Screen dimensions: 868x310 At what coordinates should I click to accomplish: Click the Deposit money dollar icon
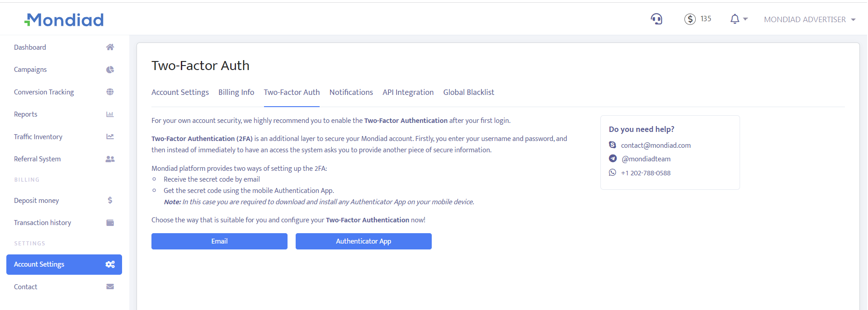click(x=110, y=200)
